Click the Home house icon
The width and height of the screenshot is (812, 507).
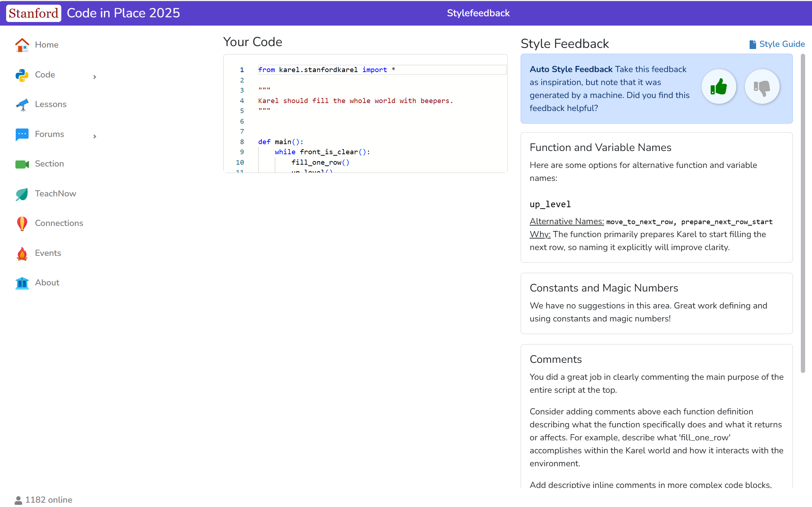tap(22, 45)
